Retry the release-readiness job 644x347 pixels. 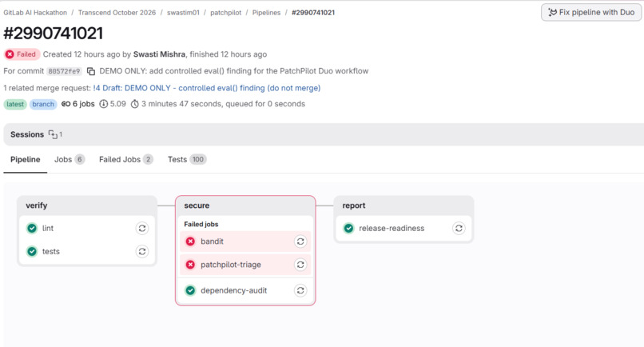point(459,228)
